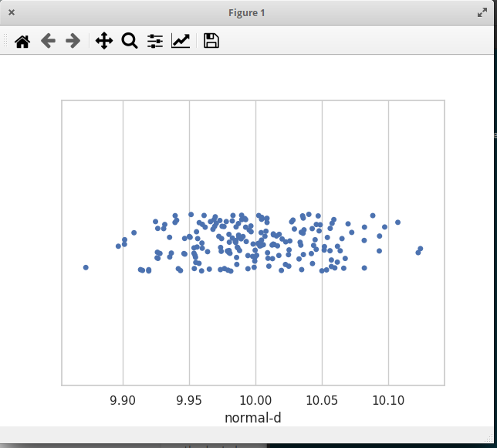Click the x-axis label normal-d
The height and width of the screenshot is (448, 497).
pyautogui.click(x=252, y=418)
